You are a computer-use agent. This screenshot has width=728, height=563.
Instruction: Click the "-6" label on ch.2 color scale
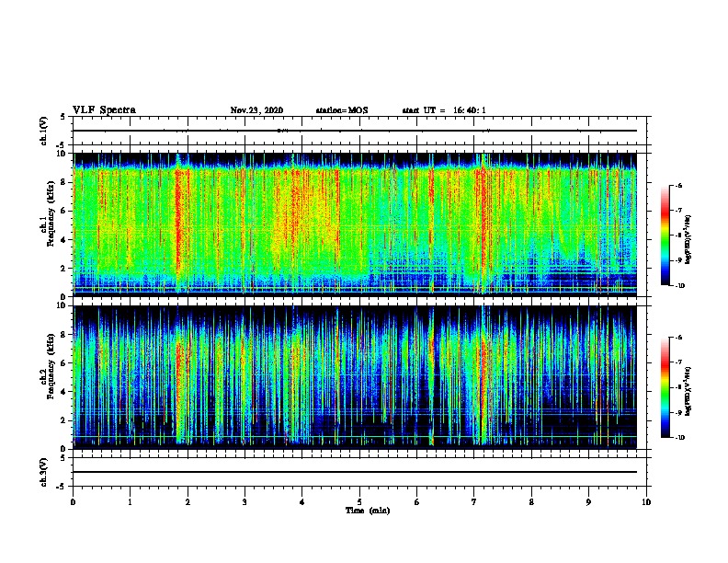point(678,338)
